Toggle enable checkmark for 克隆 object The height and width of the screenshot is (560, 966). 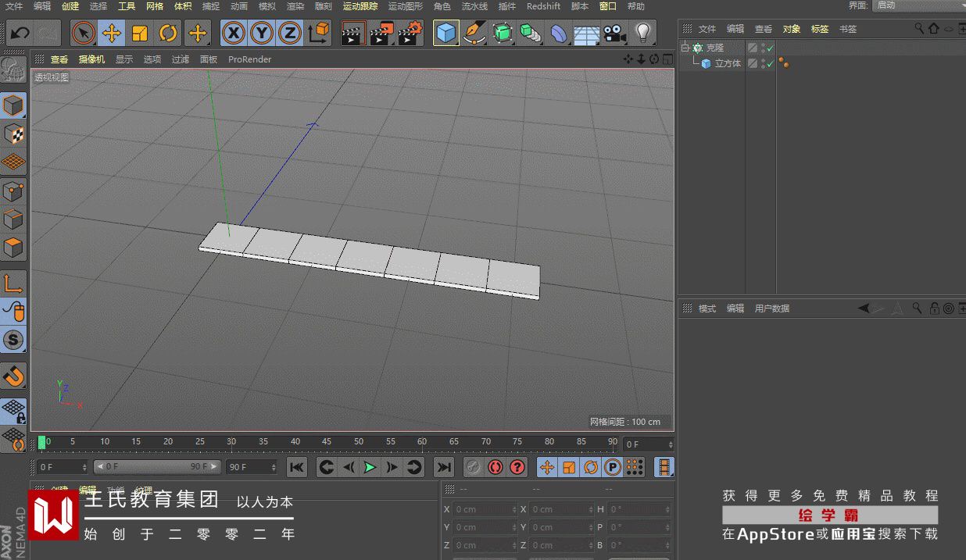tap(770, 48)
